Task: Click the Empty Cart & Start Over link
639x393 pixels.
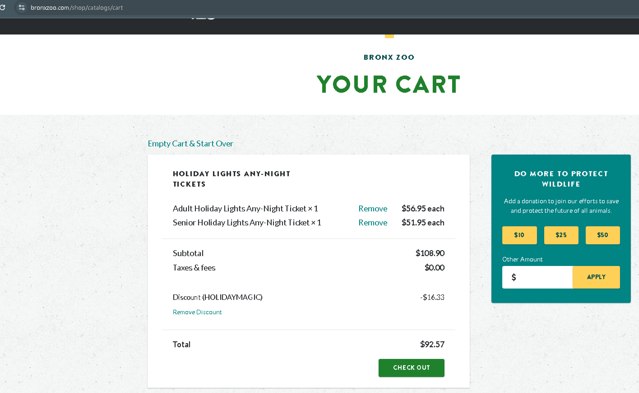Action: [190, 144]
